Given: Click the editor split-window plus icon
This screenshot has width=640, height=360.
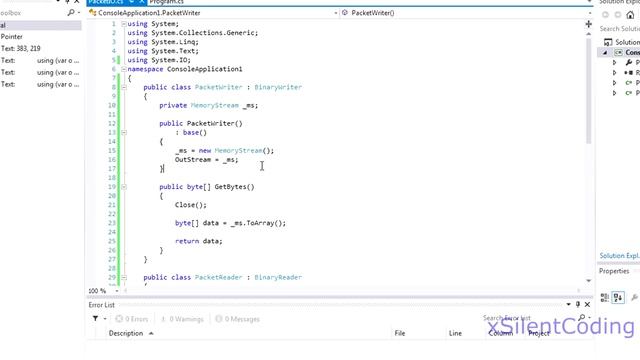Looking at the screenshot, I should tap(589, 24).
